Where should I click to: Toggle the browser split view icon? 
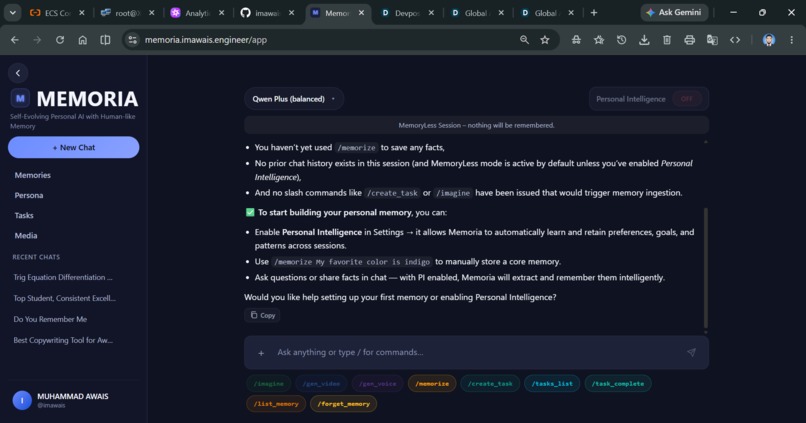(105, 40)
